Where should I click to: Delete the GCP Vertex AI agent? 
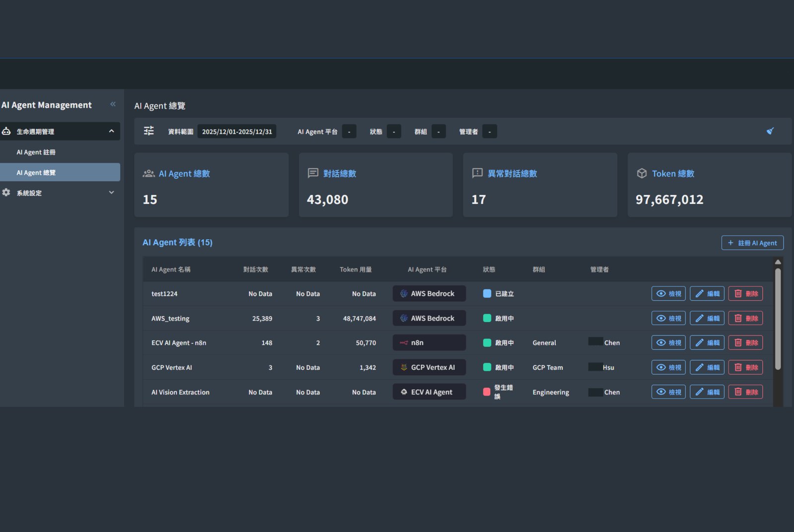click(x=745, y=368)
